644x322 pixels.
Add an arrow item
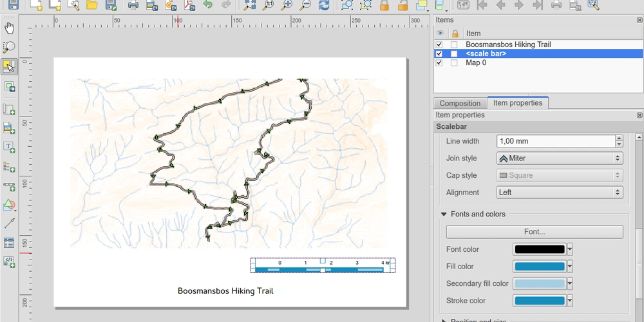[9, 223]
